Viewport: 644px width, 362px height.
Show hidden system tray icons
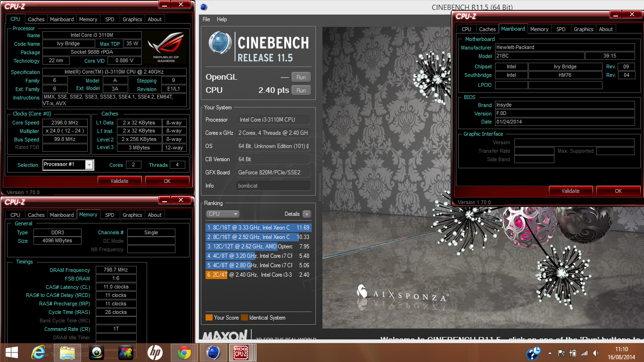(550, 353)
